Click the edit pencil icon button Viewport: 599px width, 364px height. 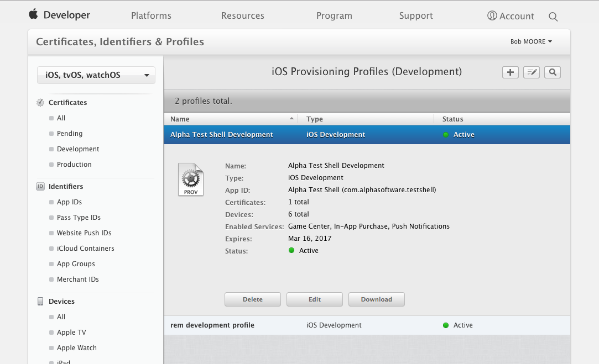(x=532, y=72)
